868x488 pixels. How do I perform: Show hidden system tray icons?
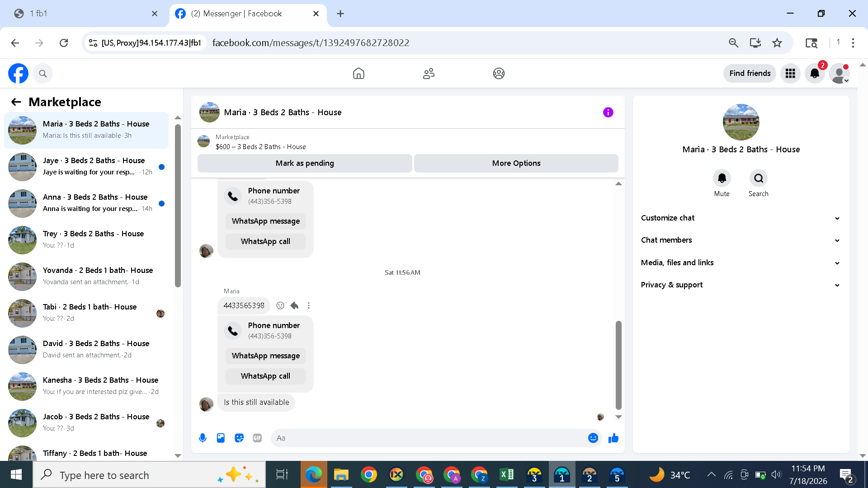click(711, 474)
